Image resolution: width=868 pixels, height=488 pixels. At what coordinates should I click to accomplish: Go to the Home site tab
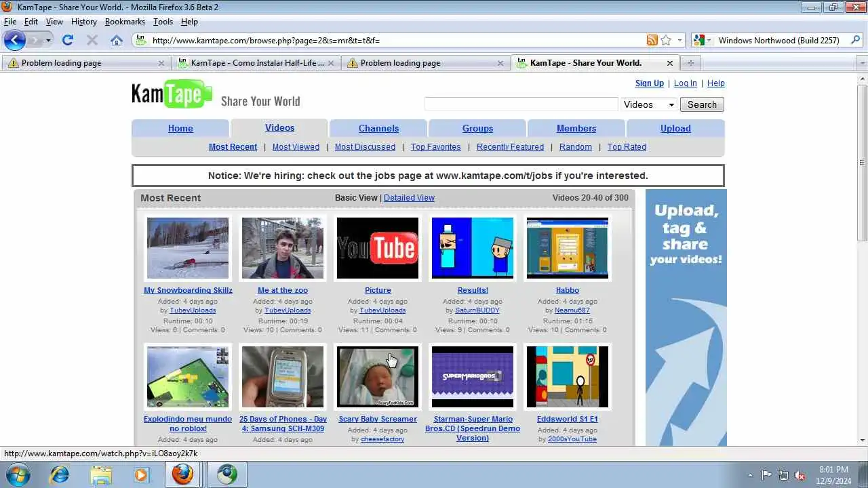click(180, 128)
